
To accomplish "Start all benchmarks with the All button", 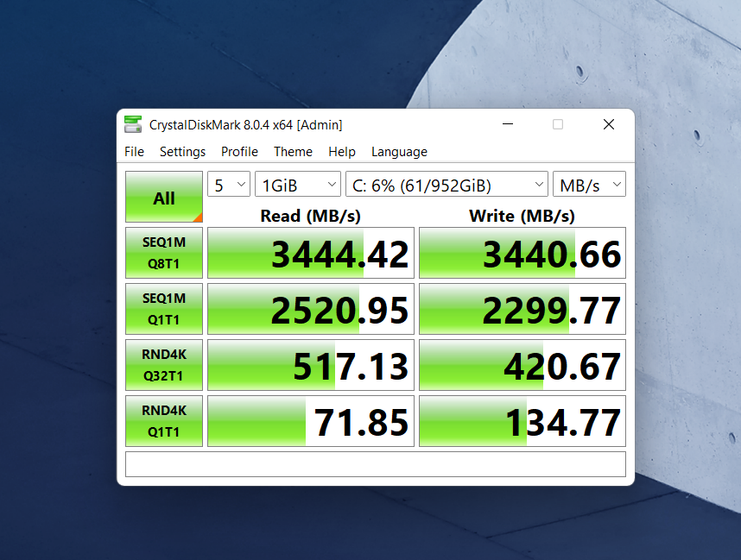I will pos(164,197).
